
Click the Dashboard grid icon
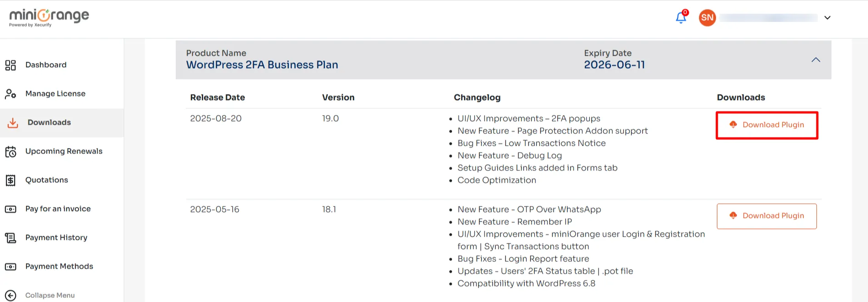11,65
